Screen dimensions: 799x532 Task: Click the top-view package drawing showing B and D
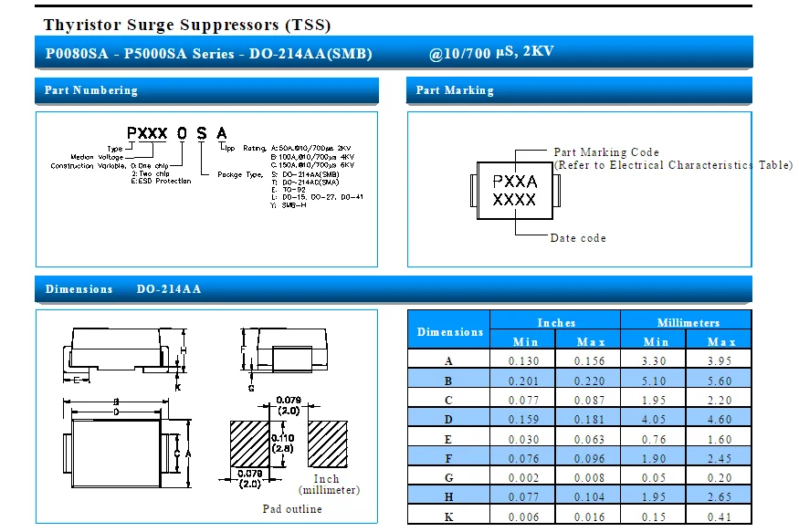126,443
